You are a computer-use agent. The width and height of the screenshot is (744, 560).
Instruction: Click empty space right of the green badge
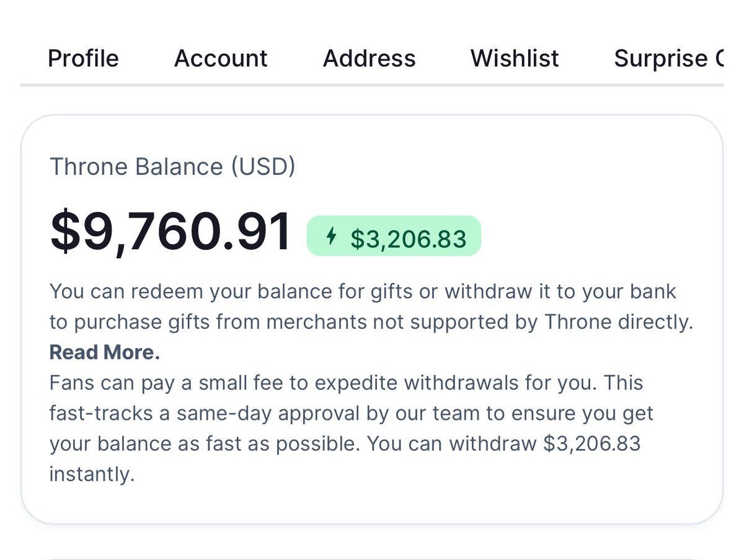click(595, 236)
